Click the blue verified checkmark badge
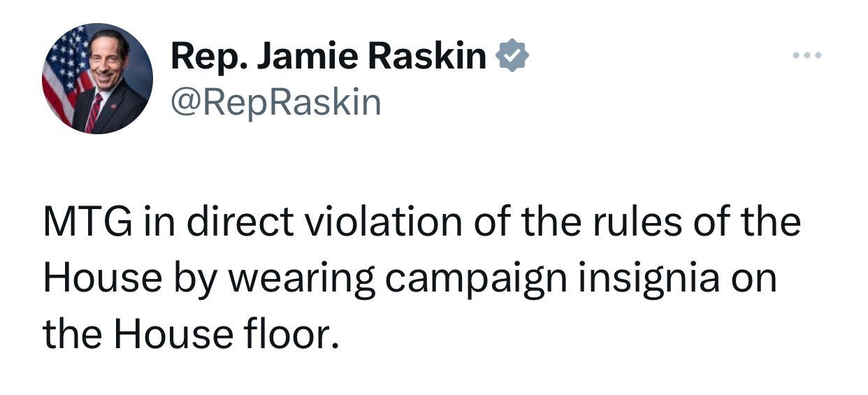This screenshot has height=395, width=868. point(512,57)
